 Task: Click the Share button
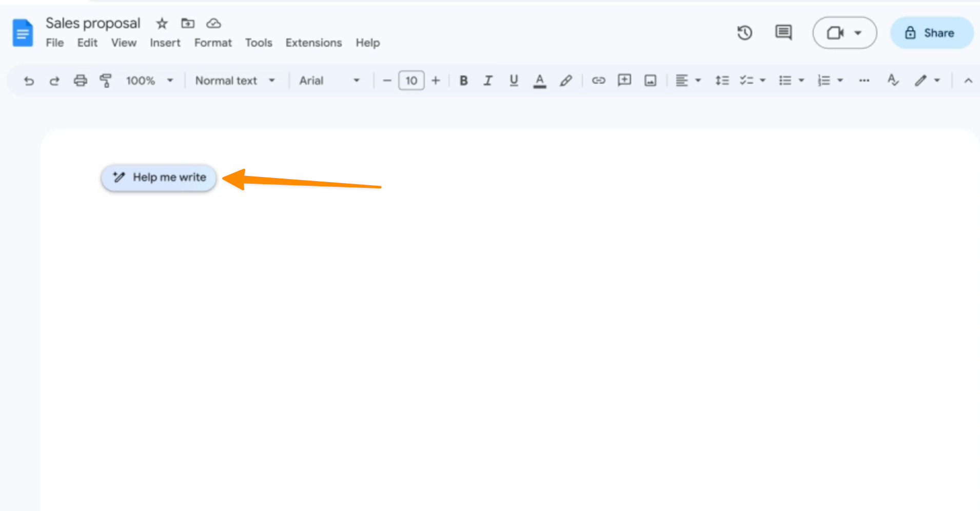coord(931,33)
